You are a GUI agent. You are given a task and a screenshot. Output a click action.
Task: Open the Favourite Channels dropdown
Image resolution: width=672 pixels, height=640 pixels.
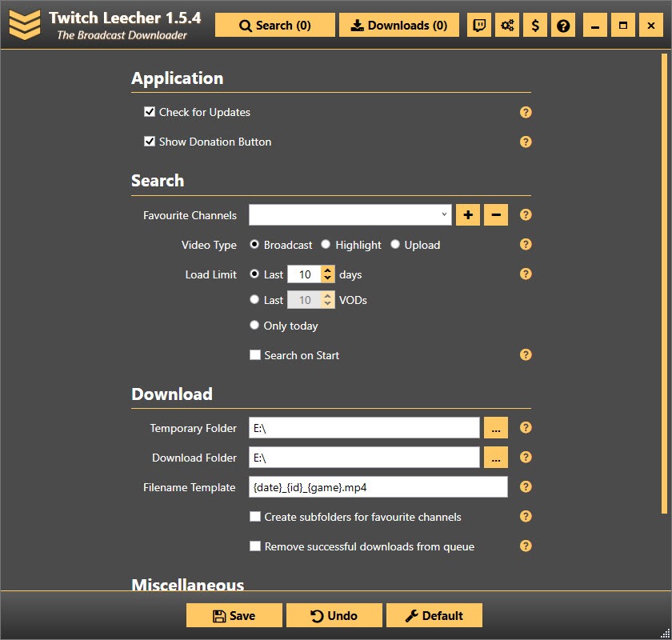444,214
